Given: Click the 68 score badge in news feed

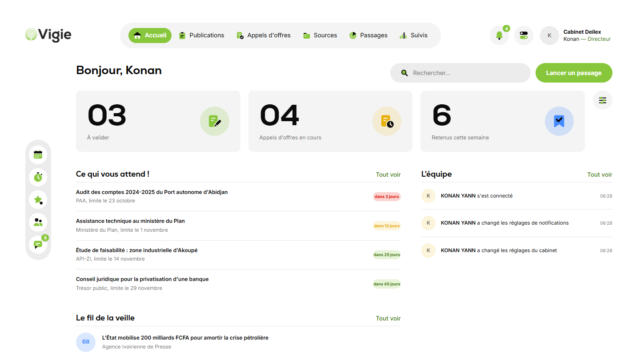Looking at the screenshot, I should [86, 342].
